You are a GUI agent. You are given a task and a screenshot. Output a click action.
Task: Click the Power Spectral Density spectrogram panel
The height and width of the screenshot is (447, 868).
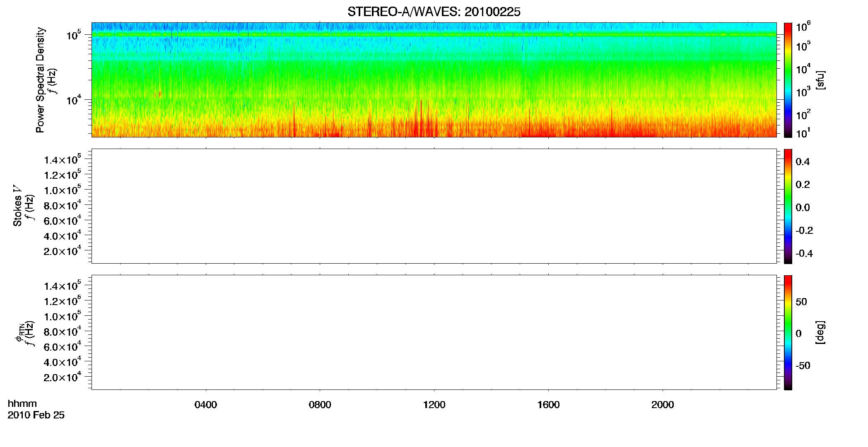(434, 79)
